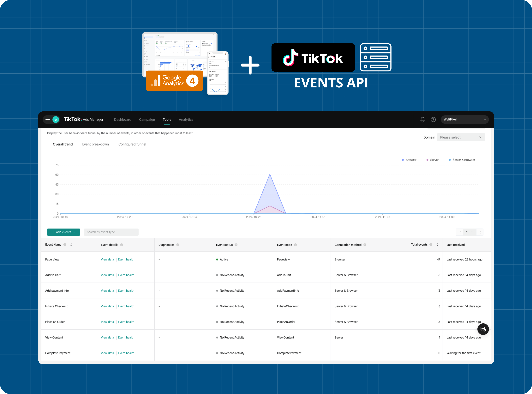532x394 pixels.
Task: Sort the table by Total events
Action: pos(437,244)
